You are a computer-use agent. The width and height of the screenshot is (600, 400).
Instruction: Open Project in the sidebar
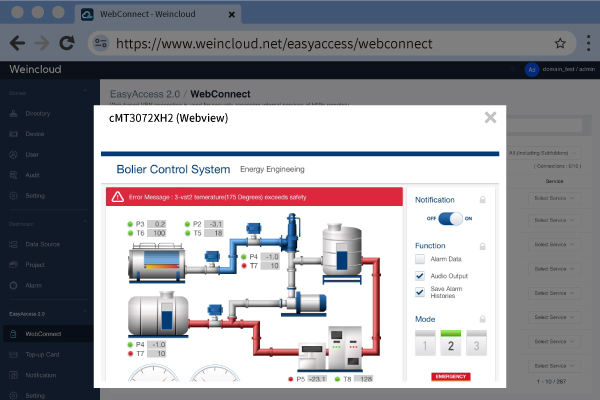(35, 265)
